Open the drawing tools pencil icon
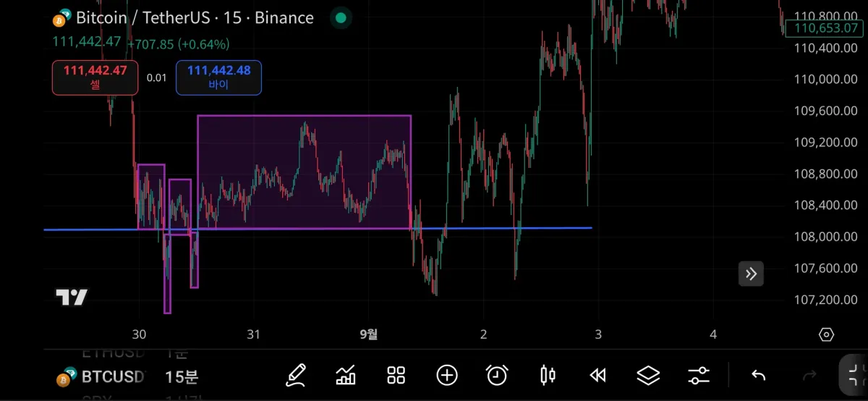This screenshot has width=868, height=401. 295,375
